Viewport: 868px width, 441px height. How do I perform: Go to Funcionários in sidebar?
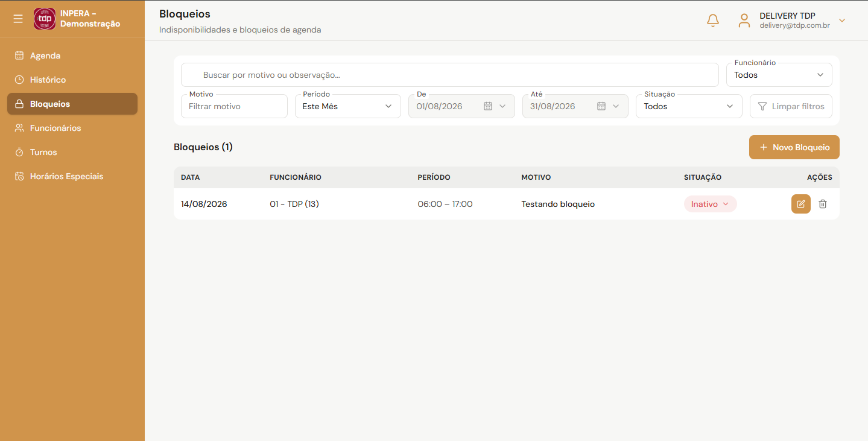[72, 128]
